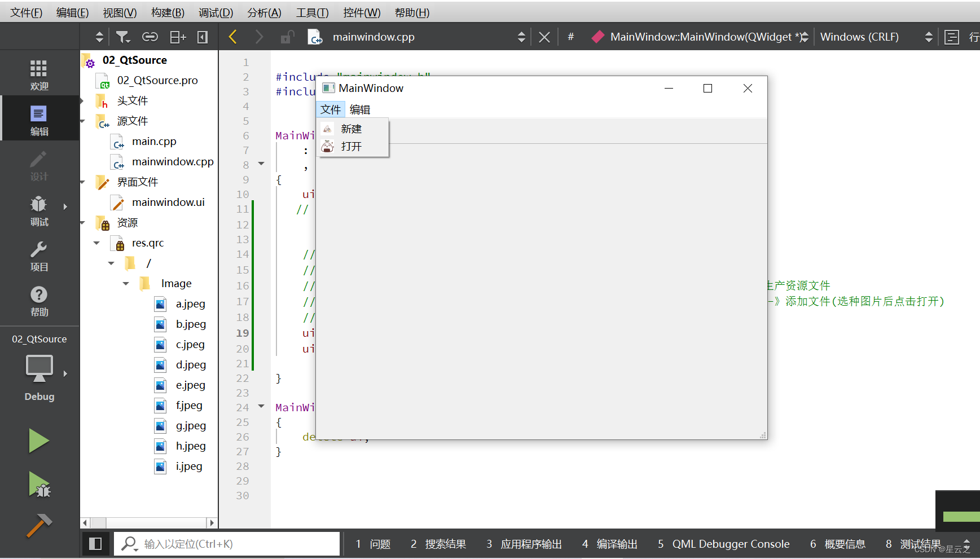Select 02_QtSource.pro in project tree

pos(157,81)
